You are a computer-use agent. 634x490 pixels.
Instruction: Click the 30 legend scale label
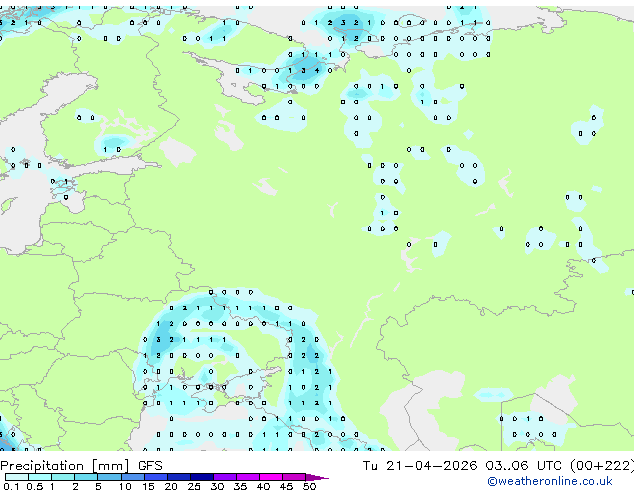click(217, 486)
